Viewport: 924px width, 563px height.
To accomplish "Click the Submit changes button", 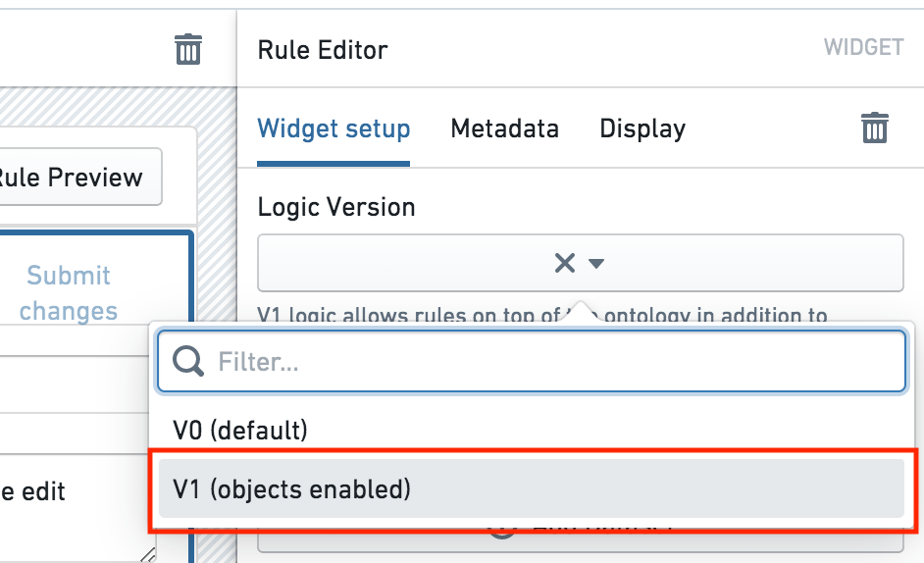I will click(69, 293).
